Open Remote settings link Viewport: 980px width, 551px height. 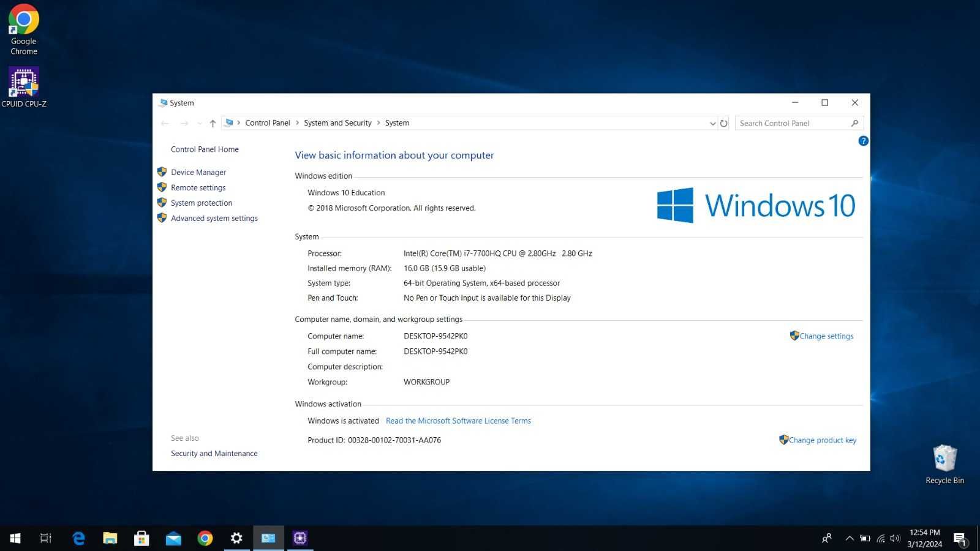198,187
